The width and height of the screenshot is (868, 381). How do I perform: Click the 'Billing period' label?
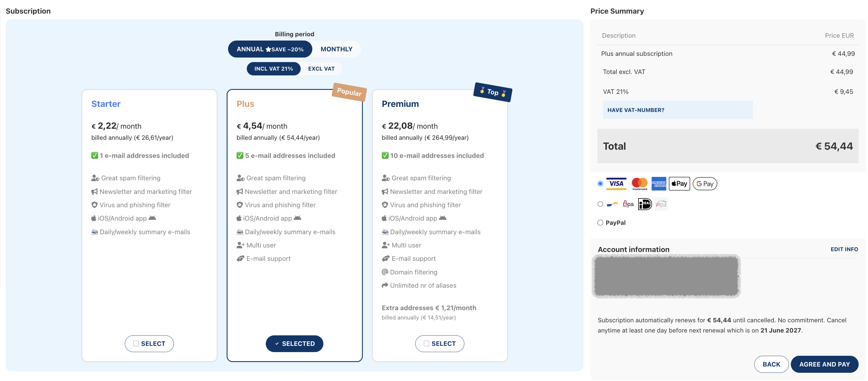pyautogui.click(x=294, y=34)
